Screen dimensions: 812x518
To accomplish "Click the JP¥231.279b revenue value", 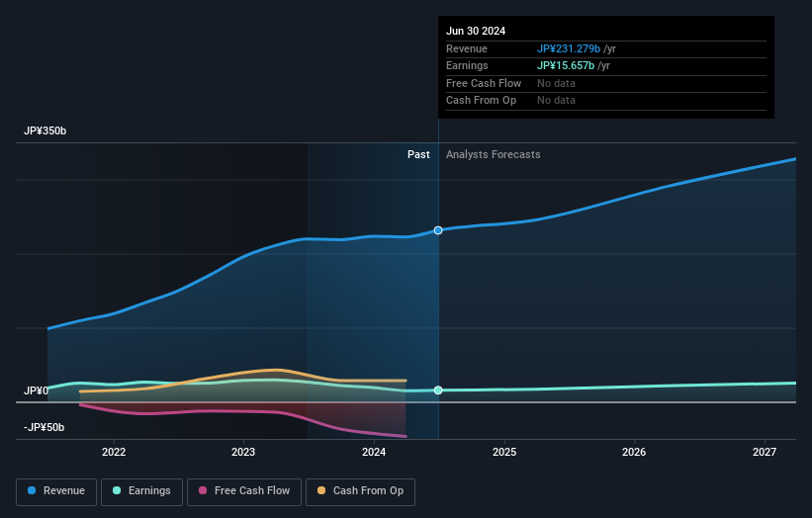I will tap(569, 48).
